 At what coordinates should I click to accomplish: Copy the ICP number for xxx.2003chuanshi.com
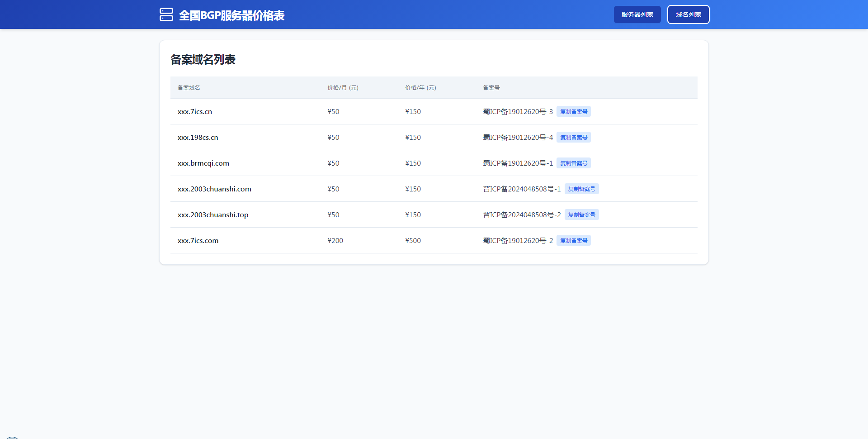pyautogui.click(x=581, y=189)
